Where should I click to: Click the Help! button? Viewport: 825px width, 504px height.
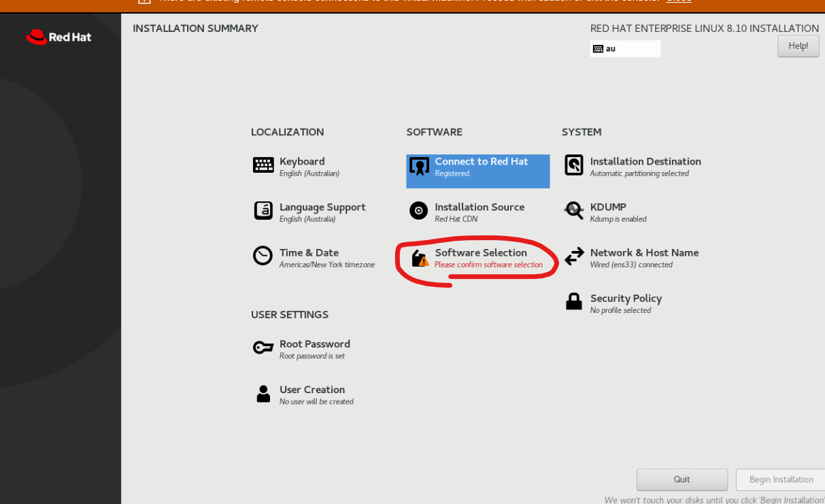pos(798,46)
